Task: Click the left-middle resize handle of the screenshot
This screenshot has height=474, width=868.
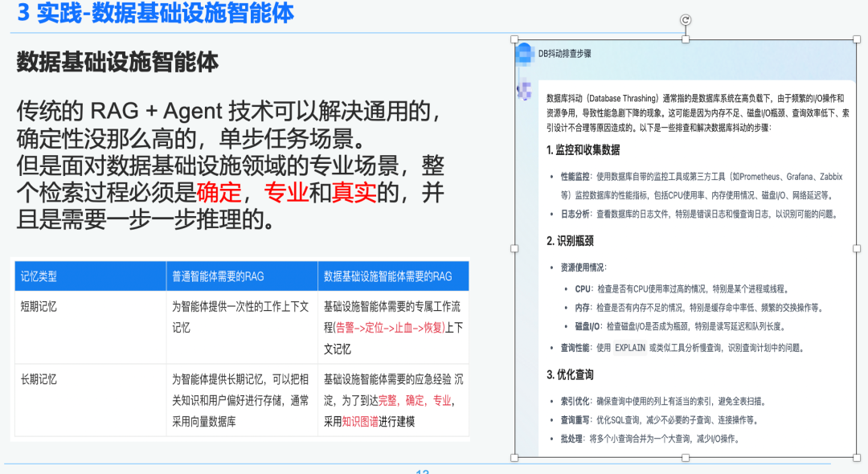Action: pos(514,247)
